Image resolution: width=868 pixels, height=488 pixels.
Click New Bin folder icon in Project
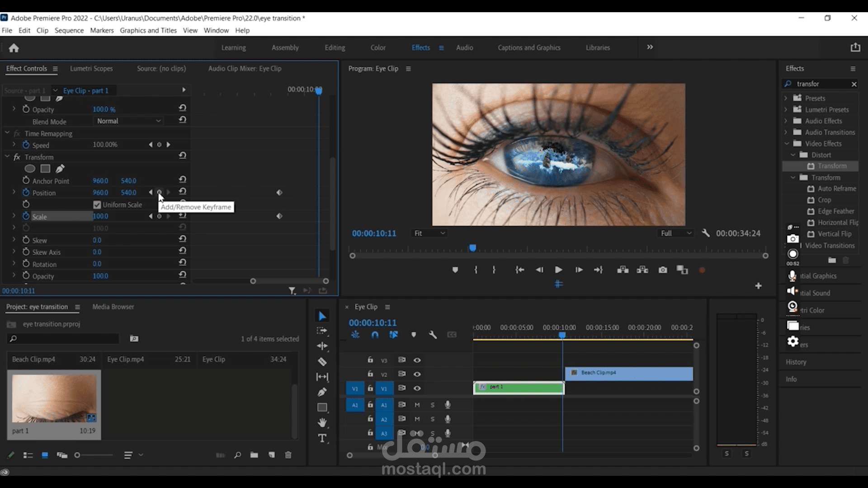pos(254,455)
